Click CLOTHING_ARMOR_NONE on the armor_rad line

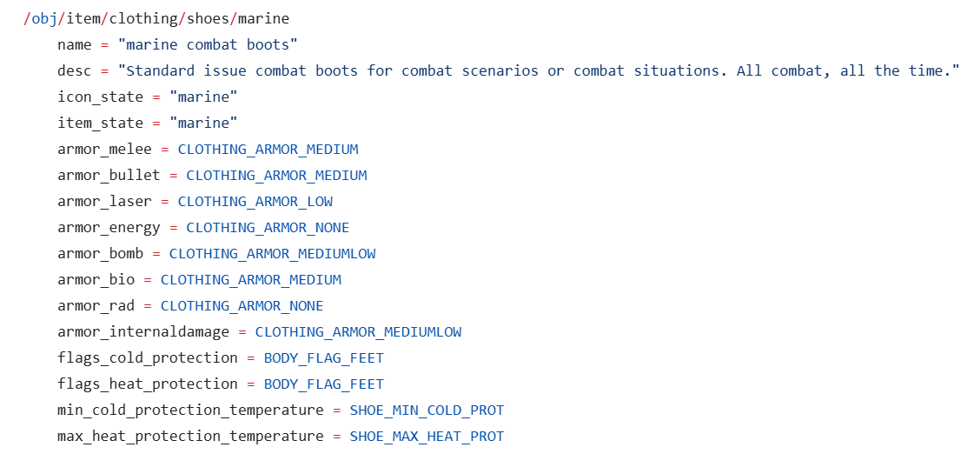(x=242, y=306)
